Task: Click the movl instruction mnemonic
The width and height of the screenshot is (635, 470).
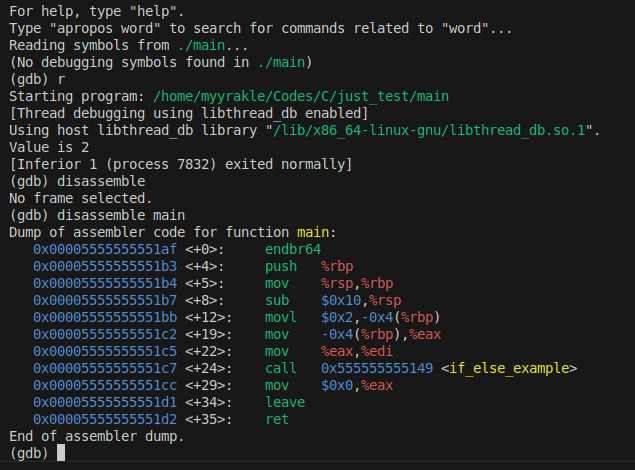Action: tap(281, 318)
